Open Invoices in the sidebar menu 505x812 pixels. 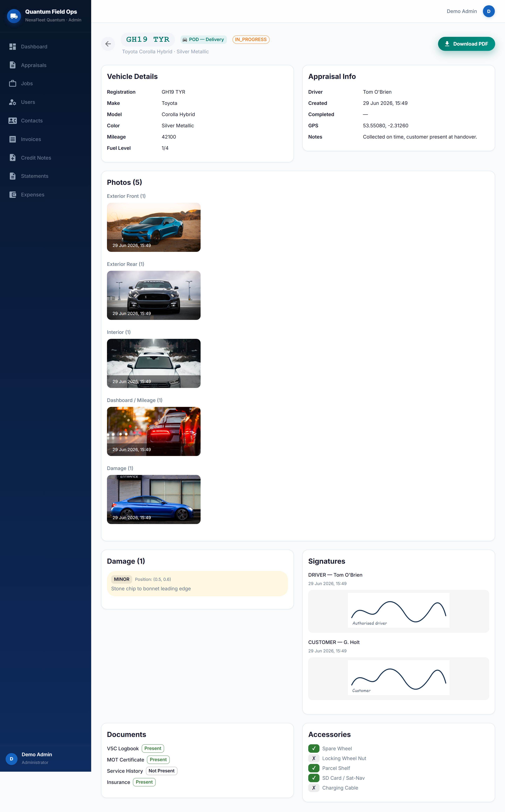(45, 139)
